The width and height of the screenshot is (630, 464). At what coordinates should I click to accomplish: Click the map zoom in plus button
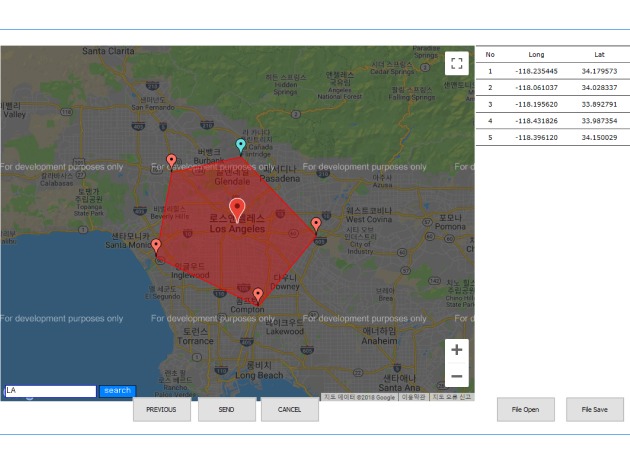pyautogui.click(x=456, y=350)
